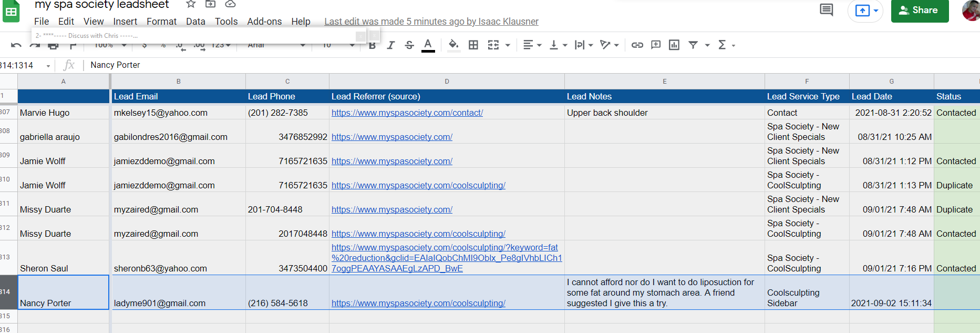Viewport: 980px width, 333px height.
Task: Open text color underlined A swatch
Action: [428, 45]
